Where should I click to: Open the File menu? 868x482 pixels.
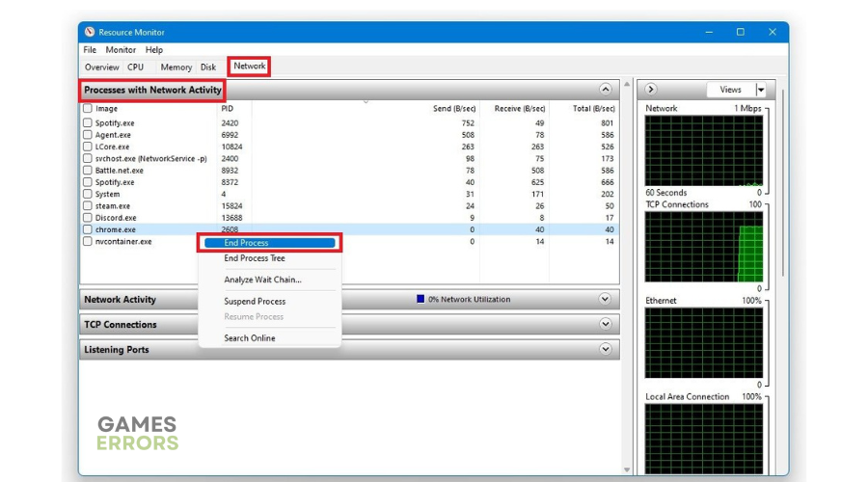pos(90,50)
